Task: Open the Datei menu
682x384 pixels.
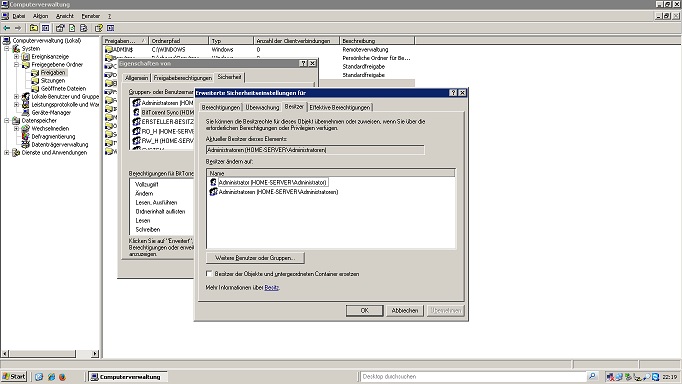Action: (19, 16)
